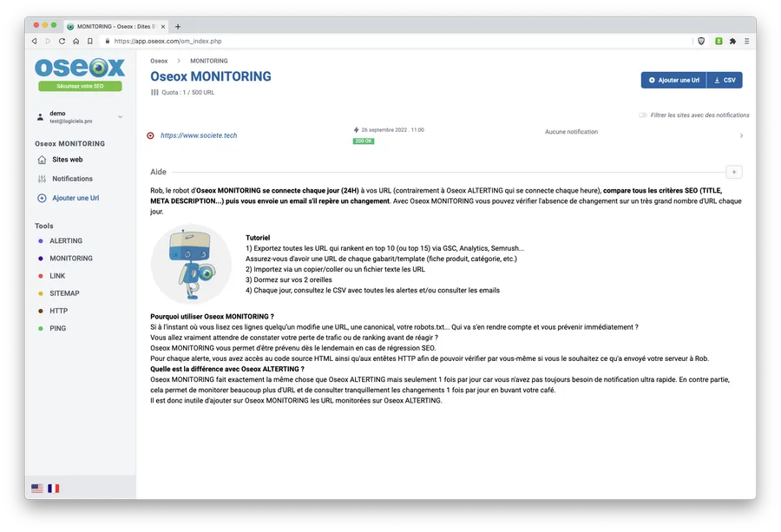Open the https://www.societe.tech link
This screenshot has height=532, width=781.
tap(199, 135)
